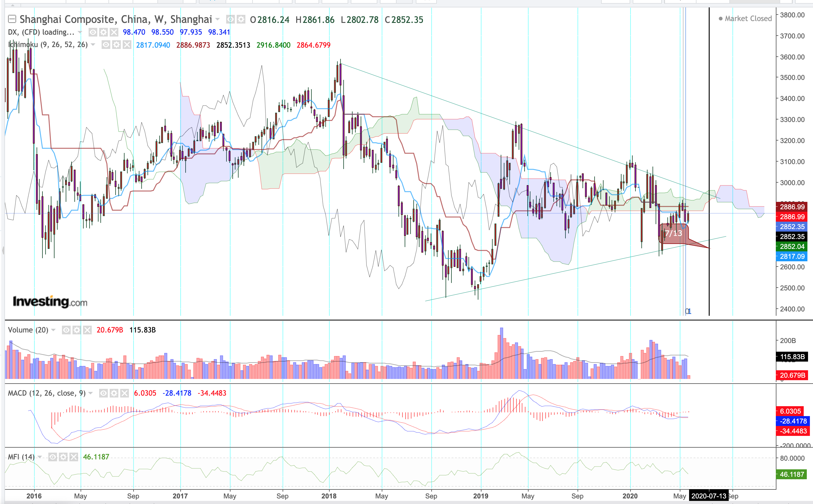Viewport: 813px width, 504px height.
Task: Collapse the legend with the minus box
Action: click(12, 19)
